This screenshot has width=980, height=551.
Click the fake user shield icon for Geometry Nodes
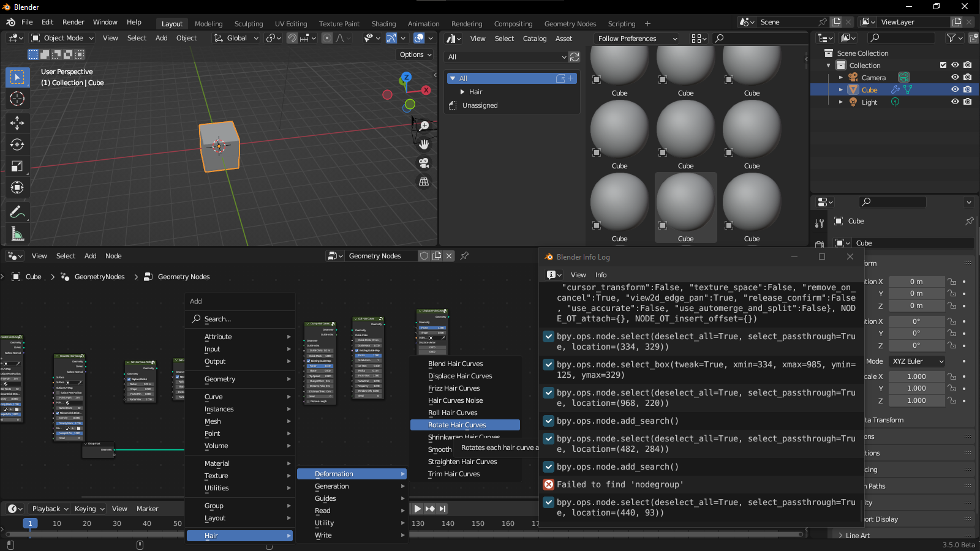click(x=424, y=256)
